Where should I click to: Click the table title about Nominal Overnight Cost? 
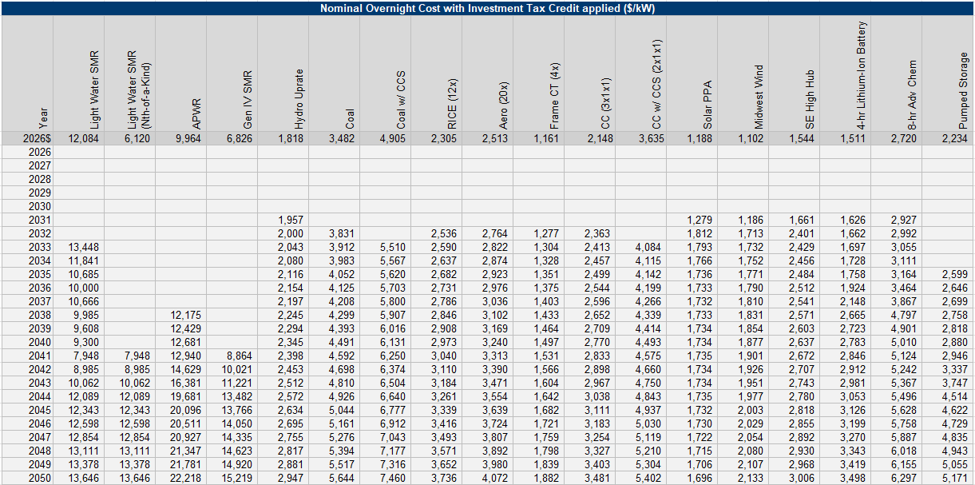(x=487, y=8)
